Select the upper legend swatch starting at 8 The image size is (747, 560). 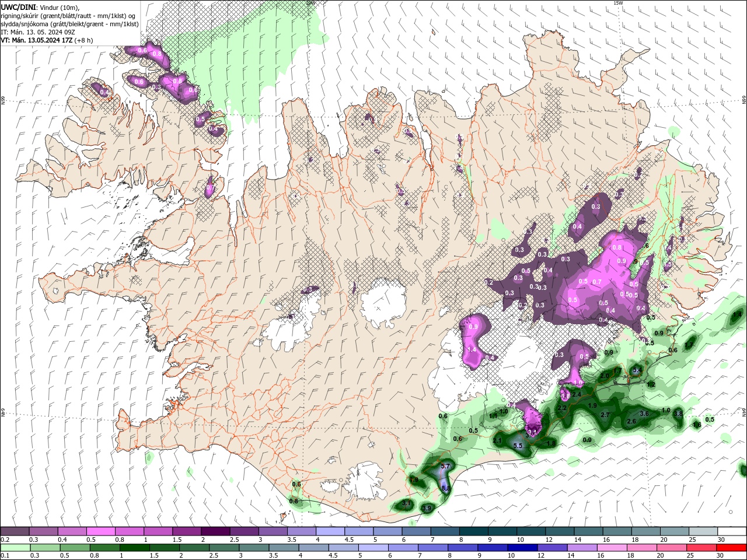tap(473, 531)
